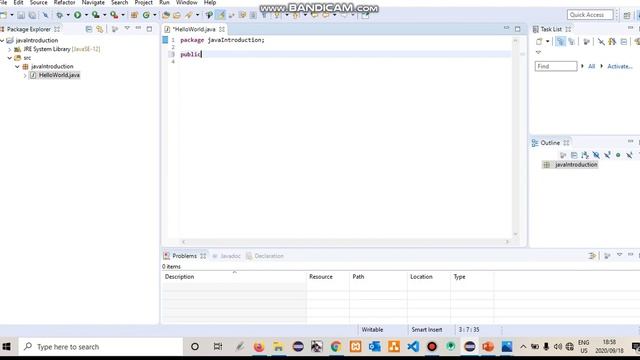Open the Open Perspective icon
The height and width of the screenshot is (360, 640).
coord(627,16)
